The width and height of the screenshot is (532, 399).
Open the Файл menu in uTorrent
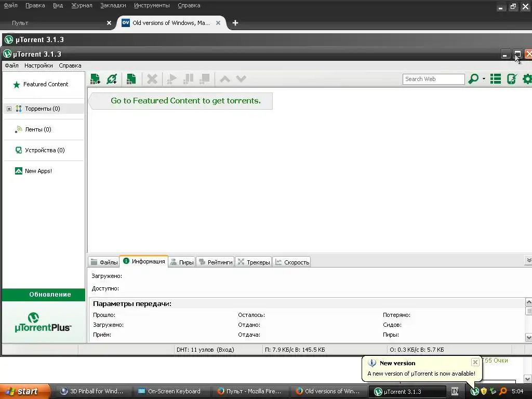(x=11, y=65)
